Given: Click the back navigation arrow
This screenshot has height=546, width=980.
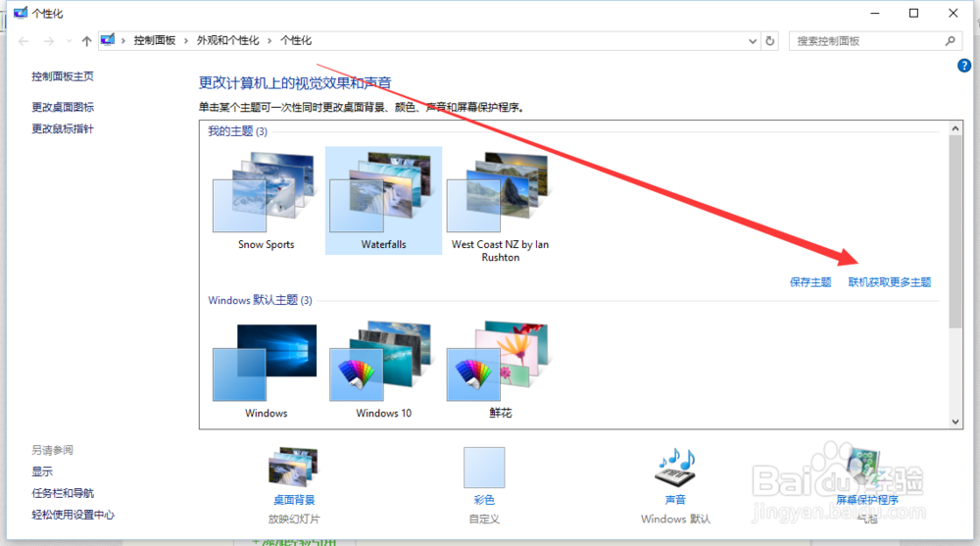Looking at the screenshot, I should tap(24, 41).
